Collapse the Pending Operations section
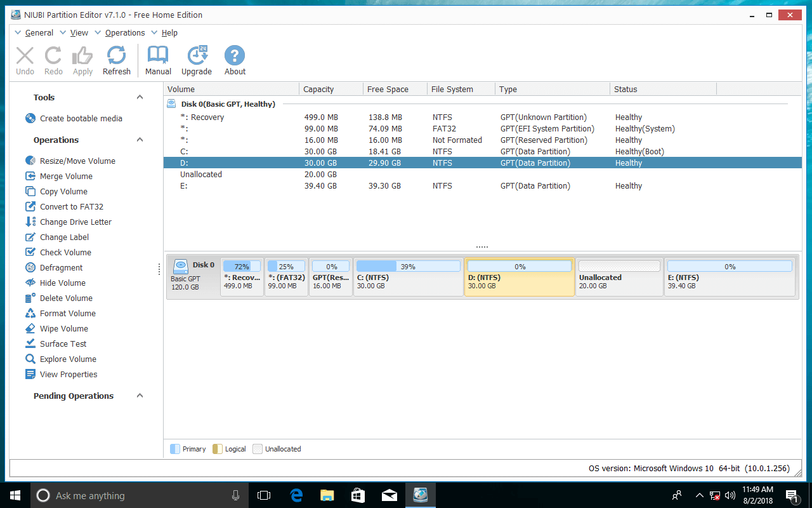 click(140, 396)
